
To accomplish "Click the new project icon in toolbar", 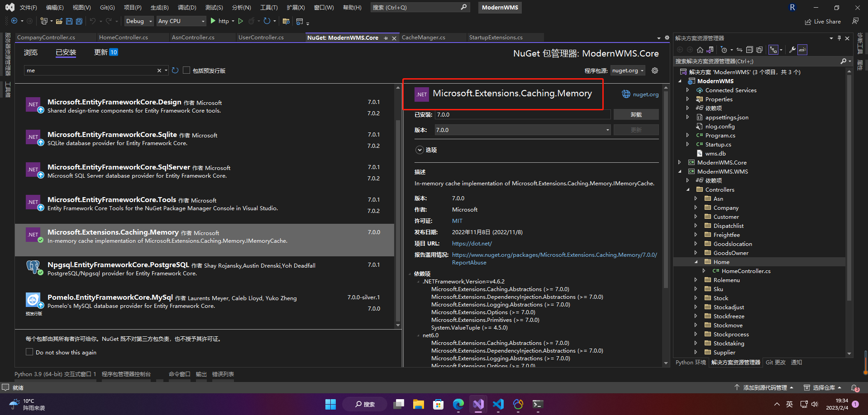I will click(44, 21).
